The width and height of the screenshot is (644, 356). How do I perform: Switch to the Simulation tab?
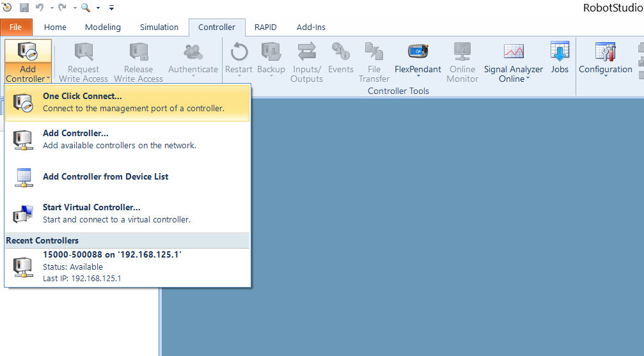159,27
